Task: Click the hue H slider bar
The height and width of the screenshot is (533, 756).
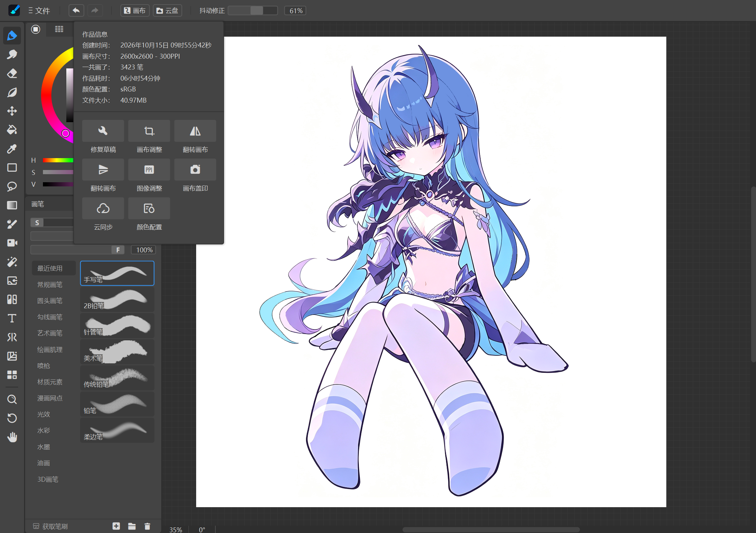Action: pyautogui.click(x=58, y=160)
